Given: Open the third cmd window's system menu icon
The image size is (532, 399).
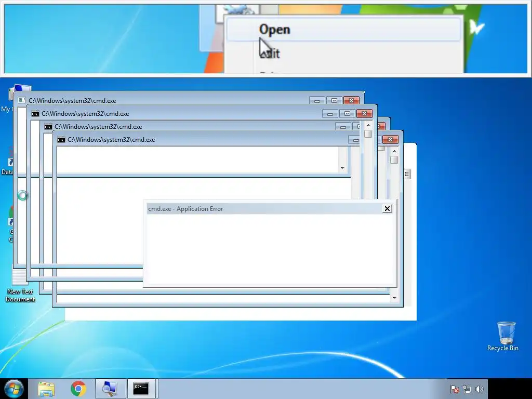Looking at the screenshot, I should [48, 127].
